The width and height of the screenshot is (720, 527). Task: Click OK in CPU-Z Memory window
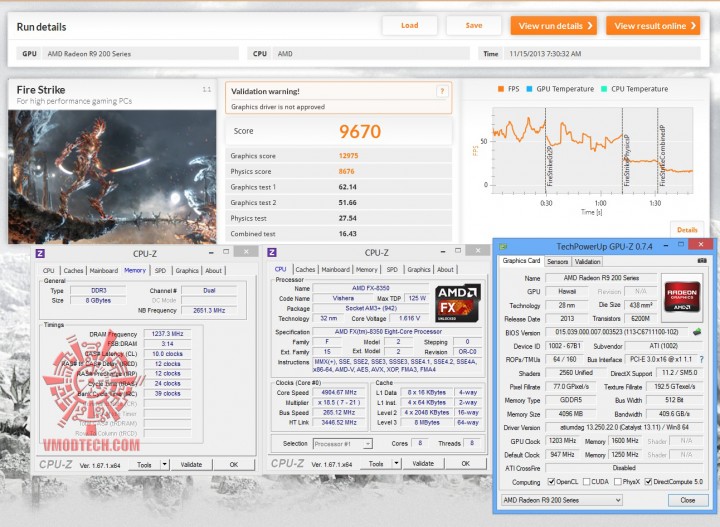[x=234, y=465]
